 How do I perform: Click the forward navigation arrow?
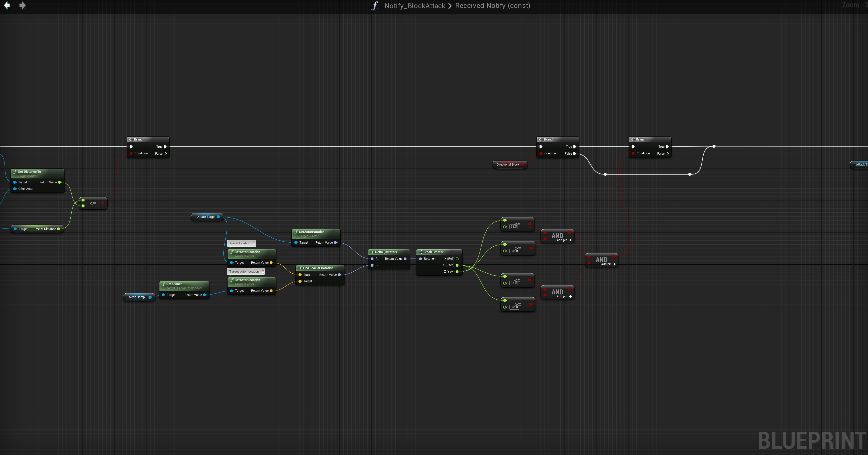[22, 5]
